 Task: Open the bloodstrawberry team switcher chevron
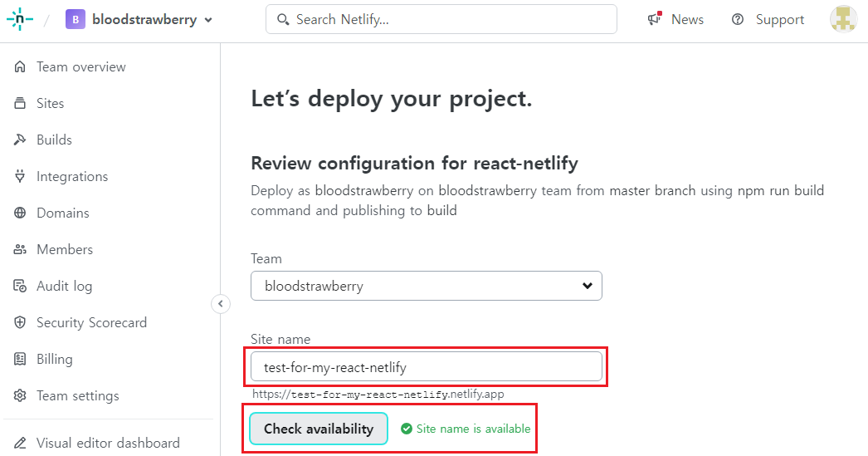[208, 20]
